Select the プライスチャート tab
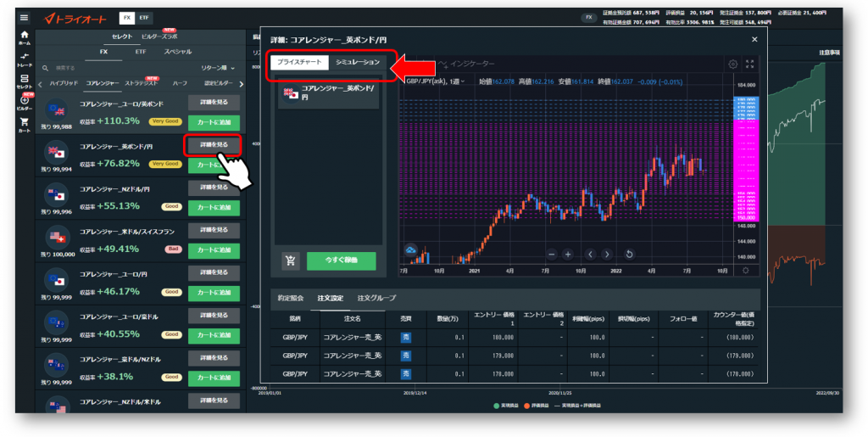868x437 pixels. 299,62
